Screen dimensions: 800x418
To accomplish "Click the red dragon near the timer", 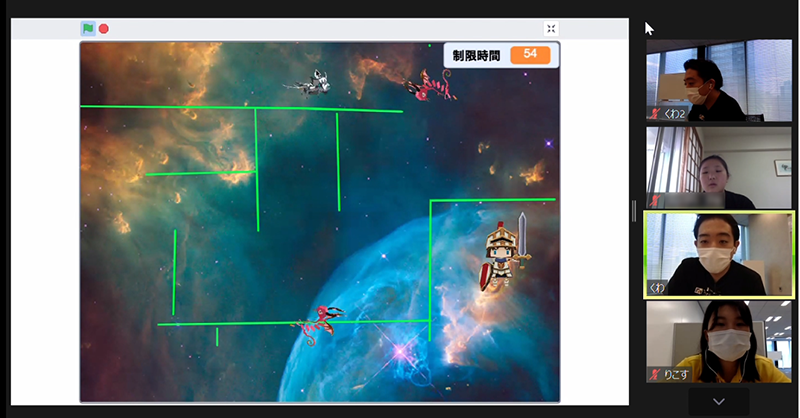I will click(x=429, y=86).
